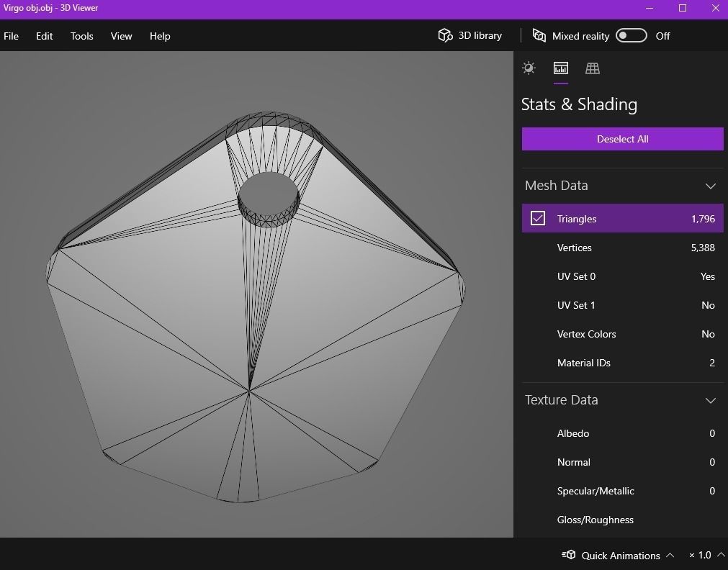The width and height of the screenshot is (728, 570).
Task: Select the Specular/Metallic row
Action: click(622, 491)
